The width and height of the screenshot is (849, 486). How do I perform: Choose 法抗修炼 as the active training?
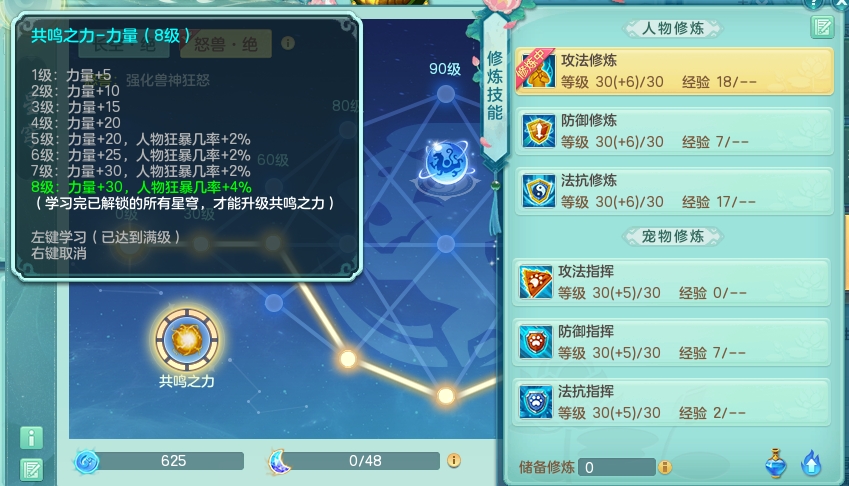(674, 192)
